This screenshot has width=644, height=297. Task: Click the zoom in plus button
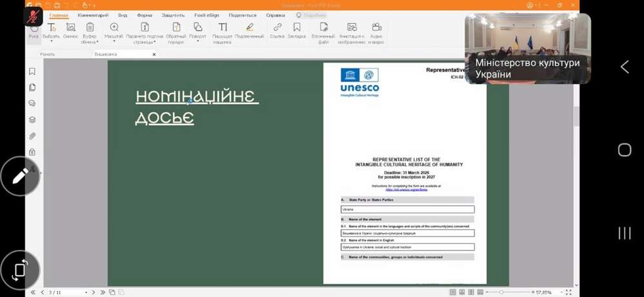pyautogui.click(x=533, y=292)
